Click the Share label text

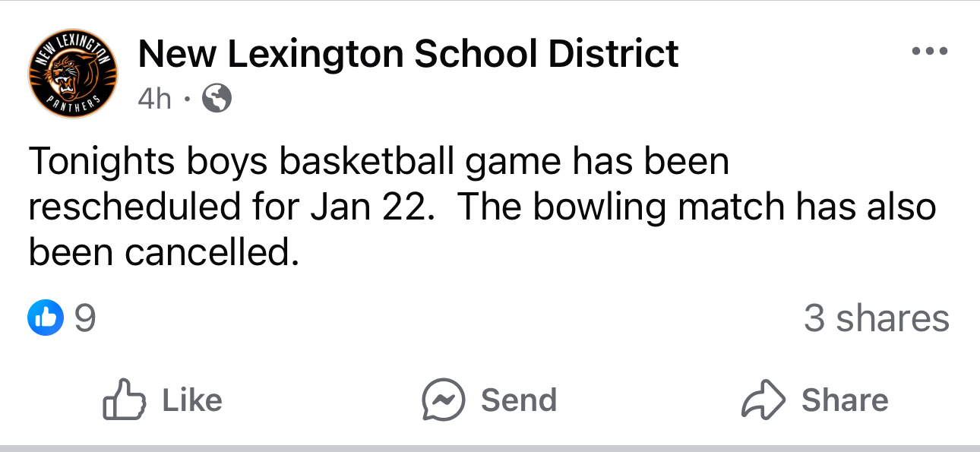pos(845,400)
